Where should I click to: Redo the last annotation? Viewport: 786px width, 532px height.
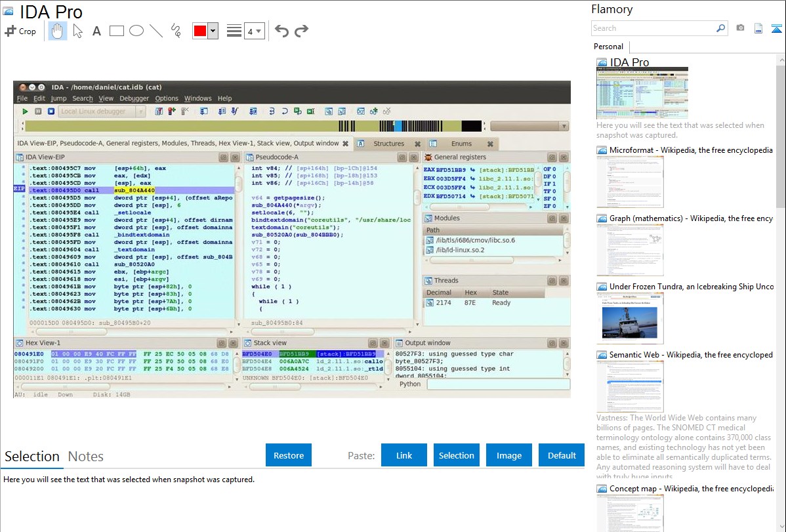(301, 31)
